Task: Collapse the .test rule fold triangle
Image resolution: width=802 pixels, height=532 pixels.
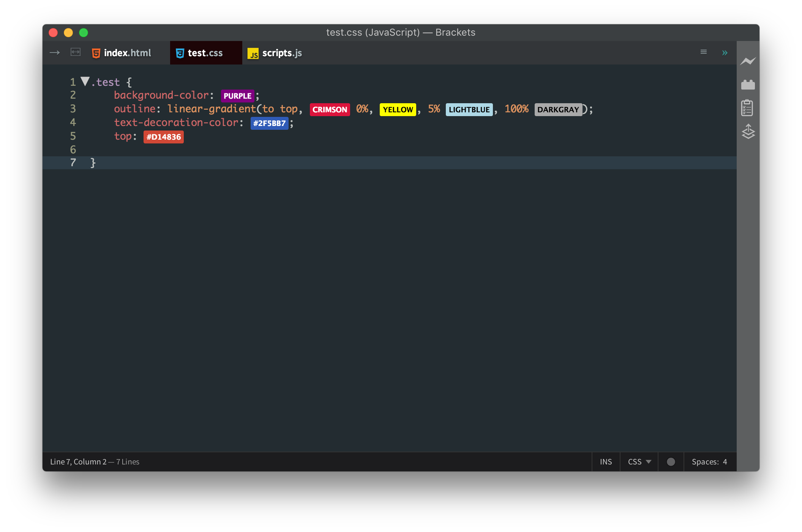Action: [85, 81]
